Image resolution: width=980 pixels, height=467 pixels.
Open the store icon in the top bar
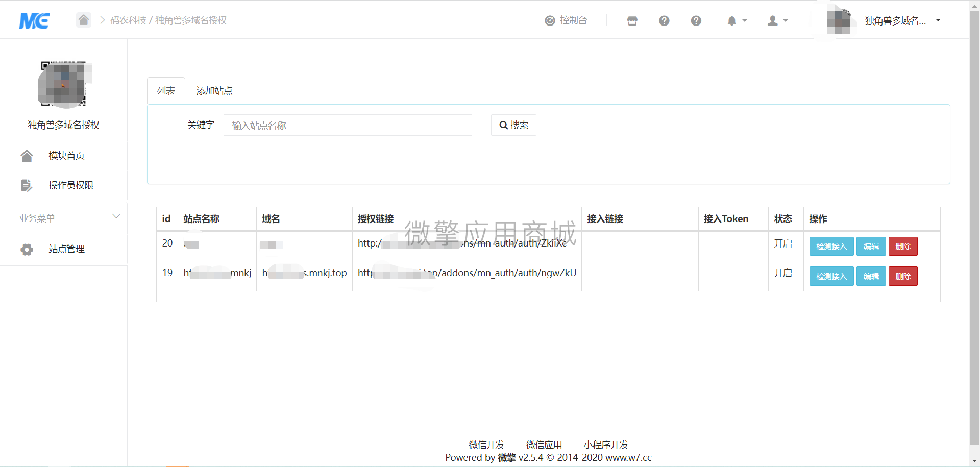pos(632,20)
